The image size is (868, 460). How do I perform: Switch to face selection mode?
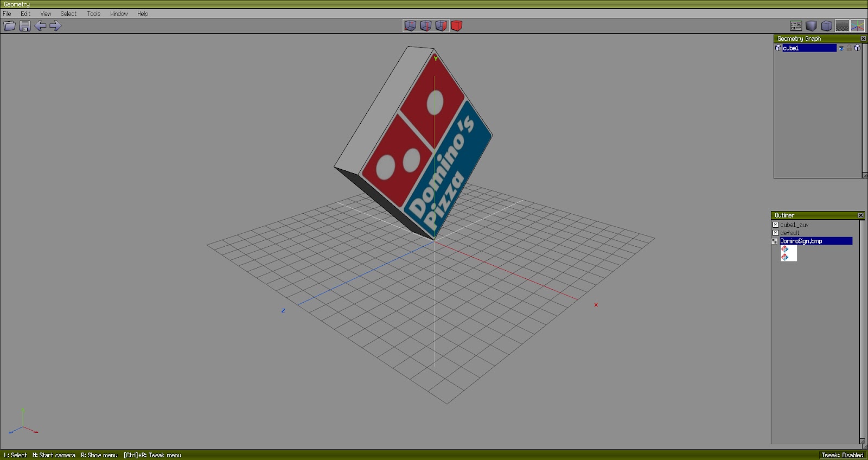pyautogui.click(x=442, y=25)
